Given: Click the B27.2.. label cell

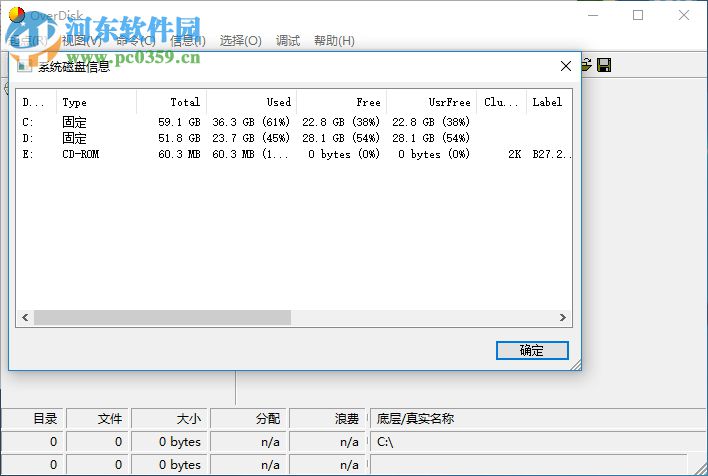Looking at the screenshot, I should [551, 154].
